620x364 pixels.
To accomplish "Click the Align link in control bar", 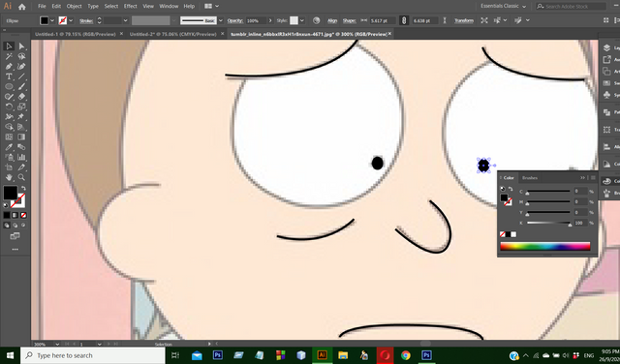I will (332, 20).
